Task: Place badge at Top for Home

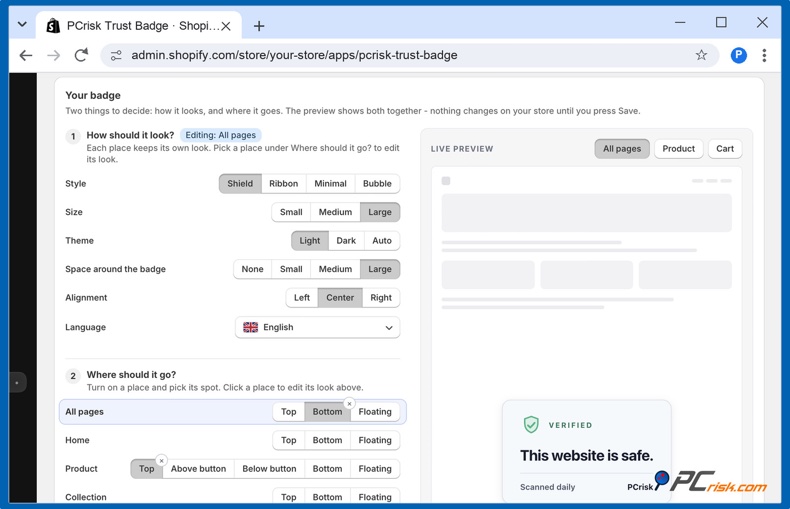Action: pos(289,440)
